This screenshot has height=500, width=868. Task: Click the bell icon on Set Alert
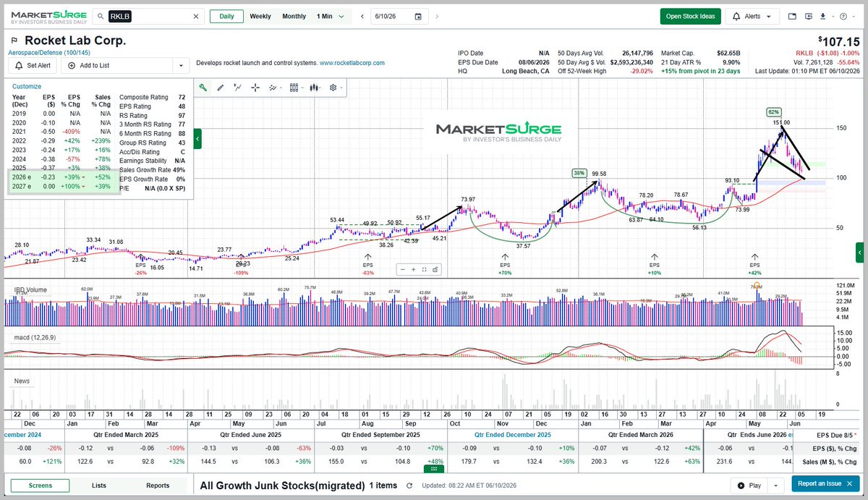[x=19, y=65]
